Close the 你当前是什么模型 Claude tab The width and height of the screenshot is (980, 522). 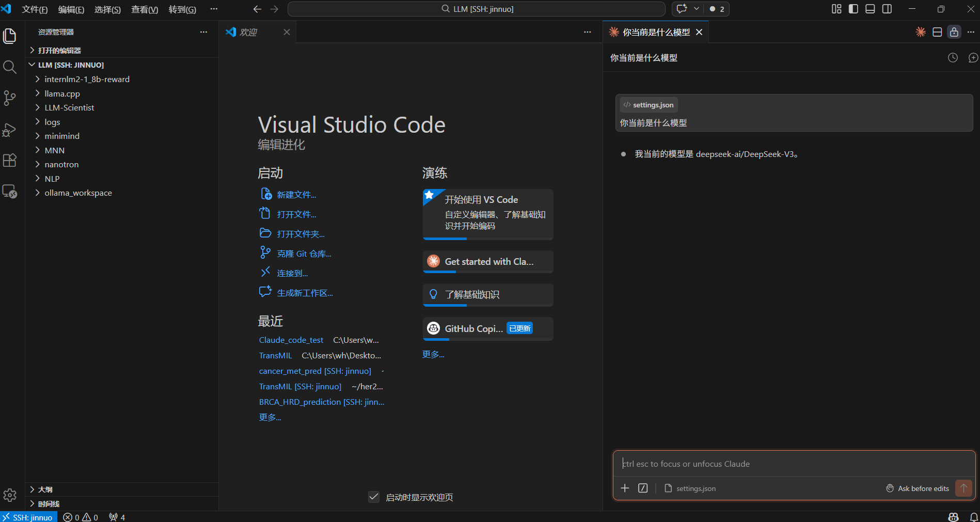point(699,32)
